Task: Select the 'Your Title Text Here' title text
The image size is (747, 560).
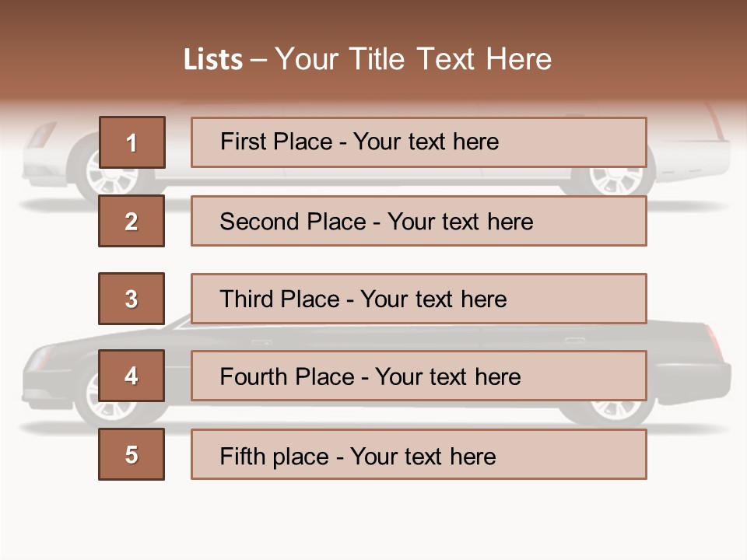Action: point(413,60)
